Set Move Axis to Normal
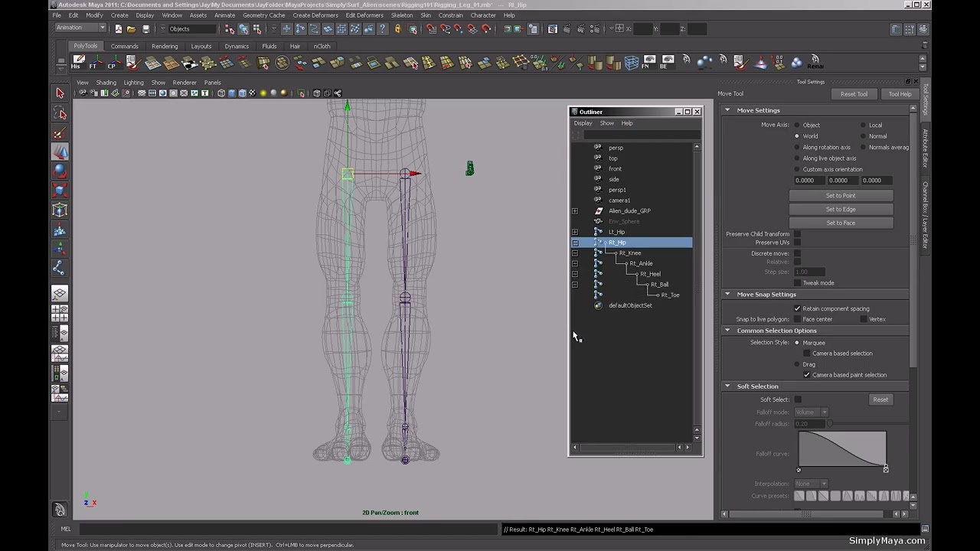The height and width of the screenshot is (551, 980). (863, 136)
